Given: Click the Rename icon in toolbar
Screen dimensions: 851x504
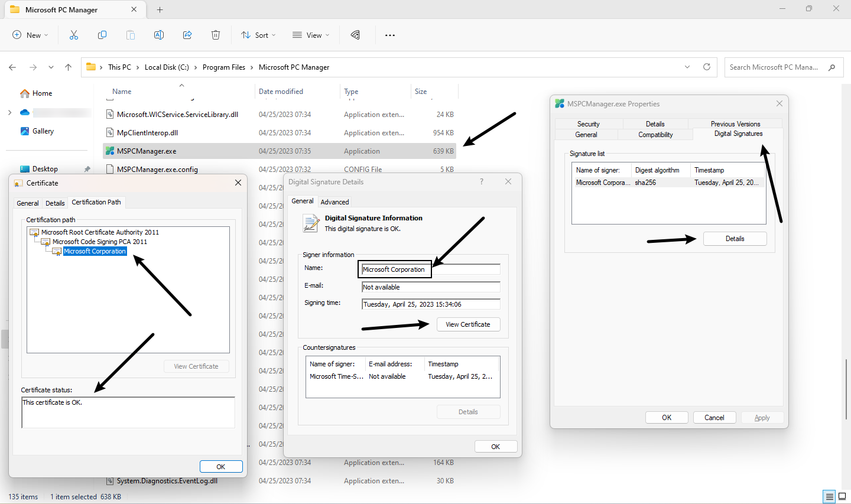Looking at the screenshot, I should pos(159,35).
